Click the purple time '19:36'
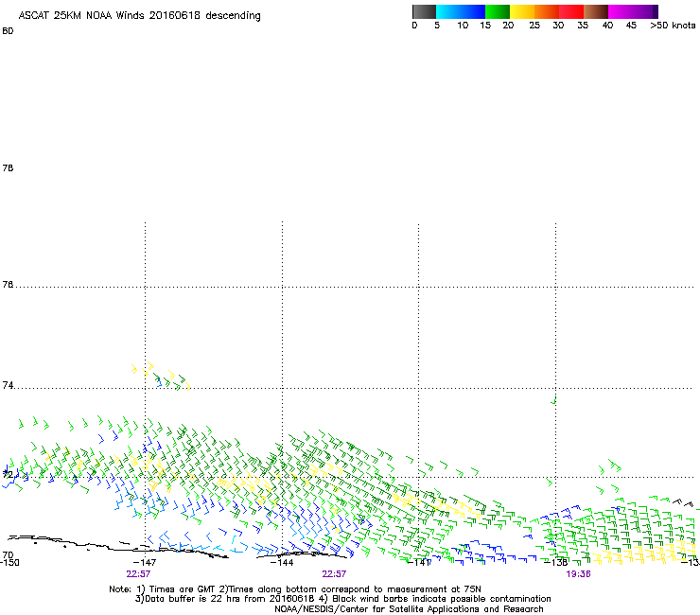 click(579, 574)
